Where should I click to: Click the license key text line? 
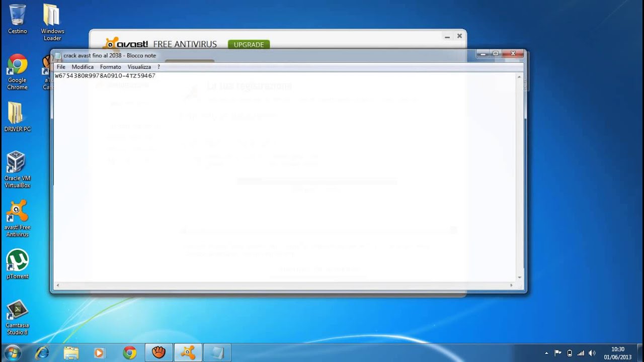point(105,76)
